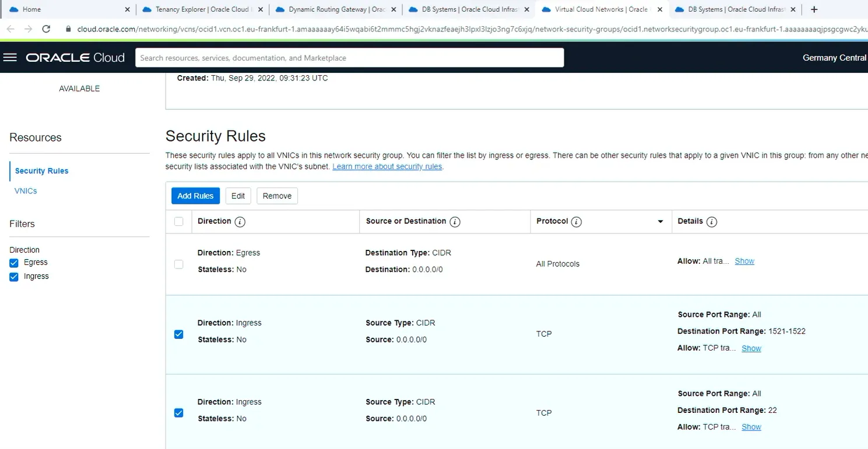This screenshot has width=868, height=449.
Task: Show details of the port 22 ingress rule
Action: [x=751, y=427]
